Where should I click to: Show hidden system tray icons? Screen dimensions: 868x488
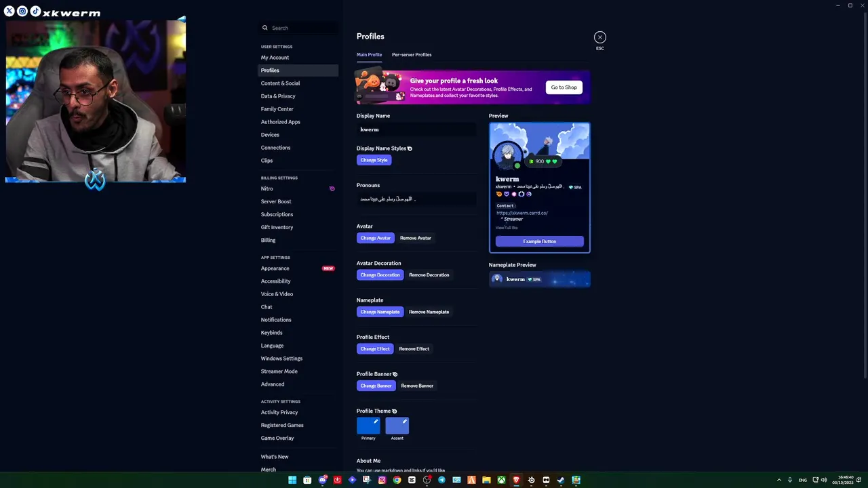pos(778,480)
